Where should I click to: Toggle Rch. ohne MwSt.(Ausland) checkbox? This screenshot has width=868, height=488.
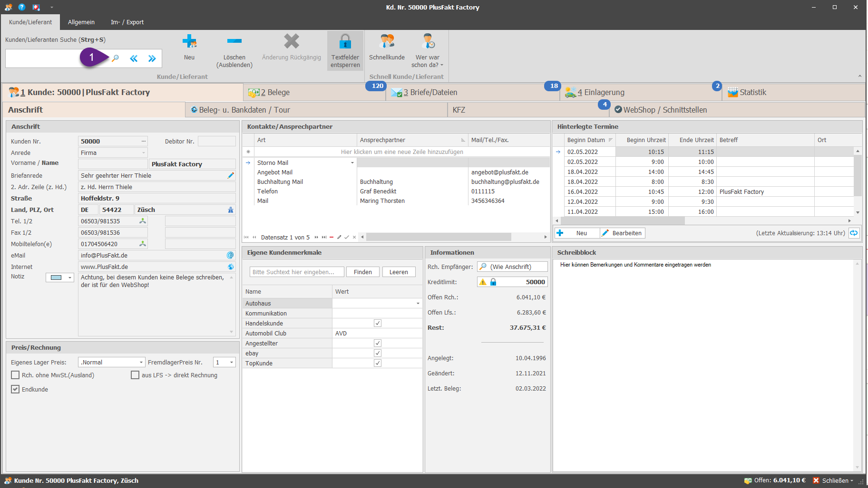(x=15, y=375)
